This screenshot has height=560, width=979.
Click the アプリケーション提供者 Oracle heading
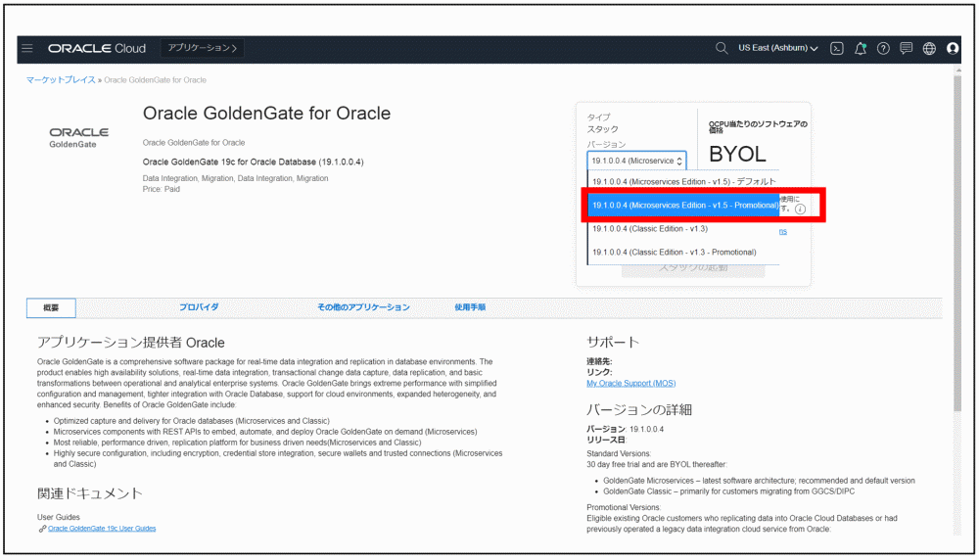coord(130,342)
